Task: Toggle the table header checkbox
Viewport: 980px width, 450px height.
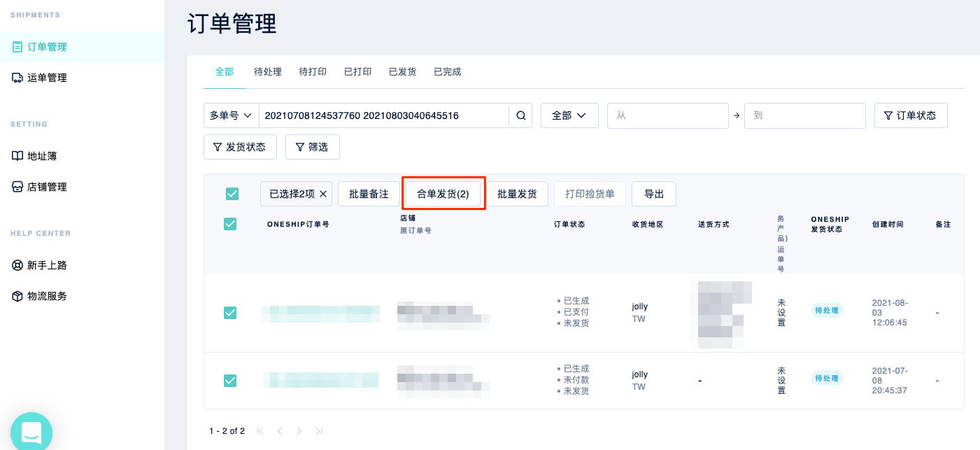Action: click(229, 224)
